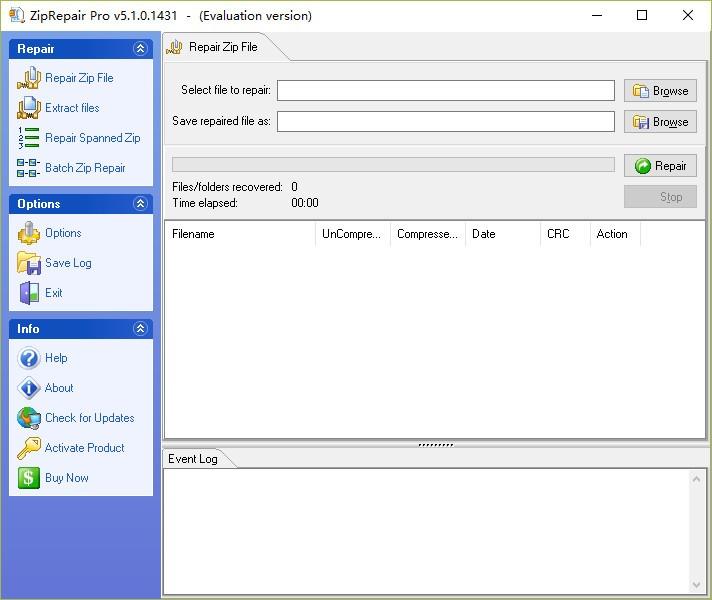The height and width of the screenshot is (600, 712).
Task: Open Extract files from the sidebar
Action: point(28,108)
